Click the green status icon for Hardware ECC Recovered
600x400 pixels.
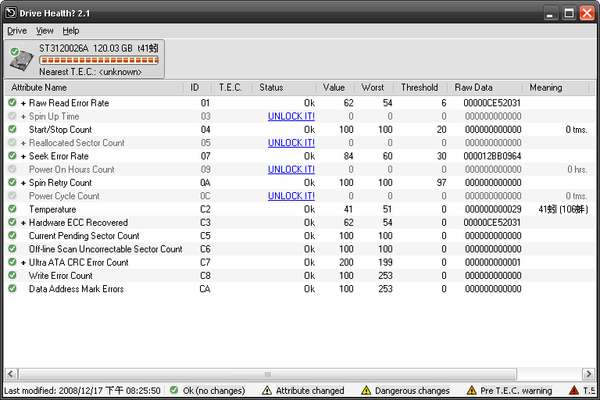click(12, 222)
